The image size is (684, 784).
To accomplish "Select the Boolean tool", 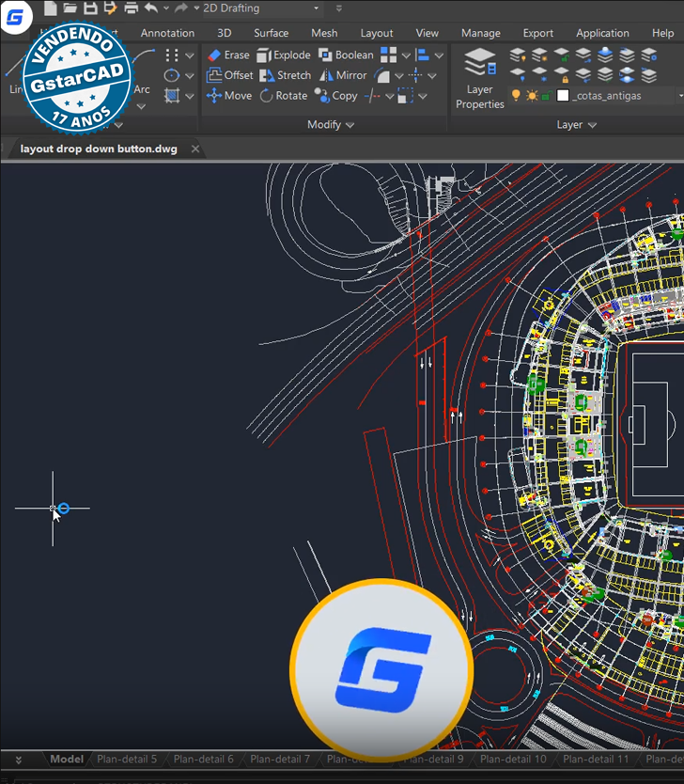I will point(346,55).
